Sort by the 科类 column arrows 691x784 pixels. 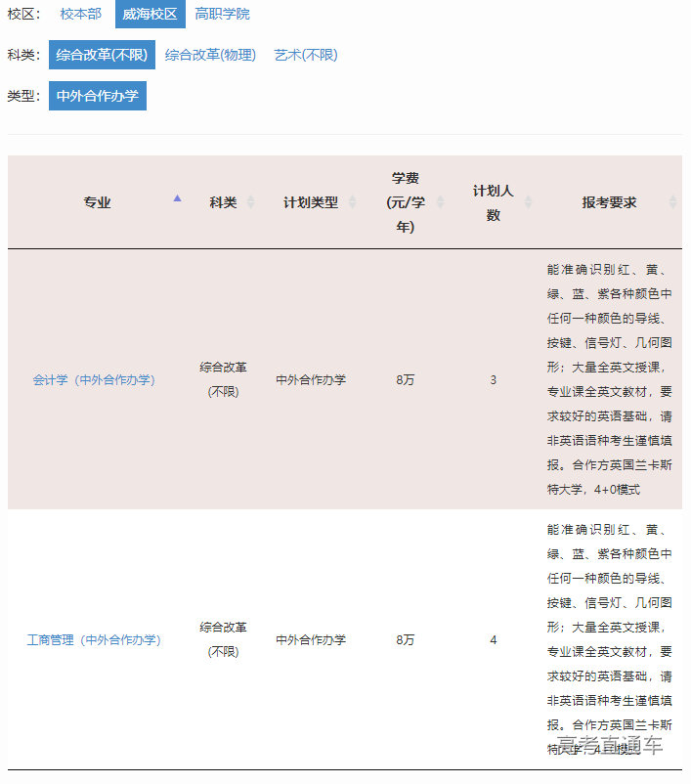click(x=250, y=202)
